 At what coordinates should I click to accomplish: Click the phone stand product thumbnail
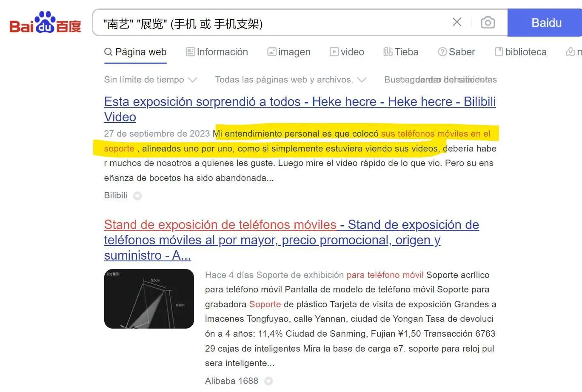(x=149, y=299)
